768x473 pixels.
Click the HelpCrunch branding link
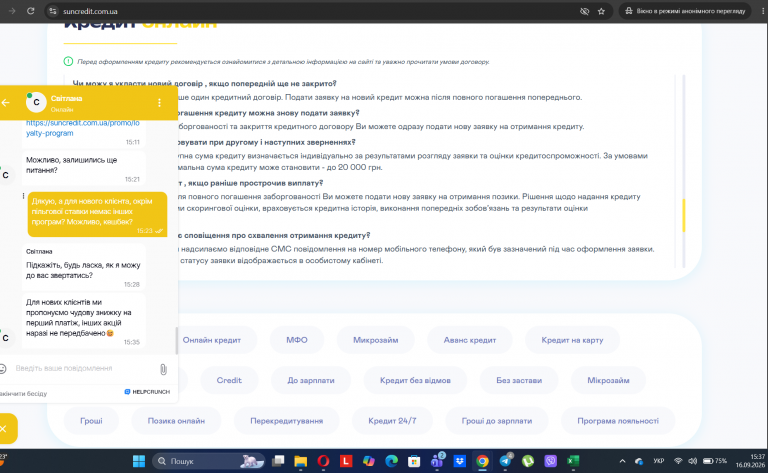point(147,392)
